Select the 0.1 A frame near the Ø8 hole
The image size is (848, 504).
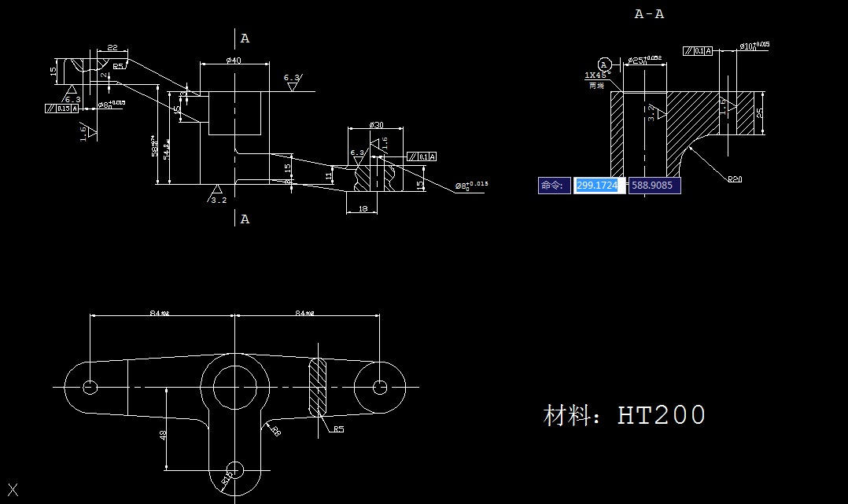pos(422,156)
